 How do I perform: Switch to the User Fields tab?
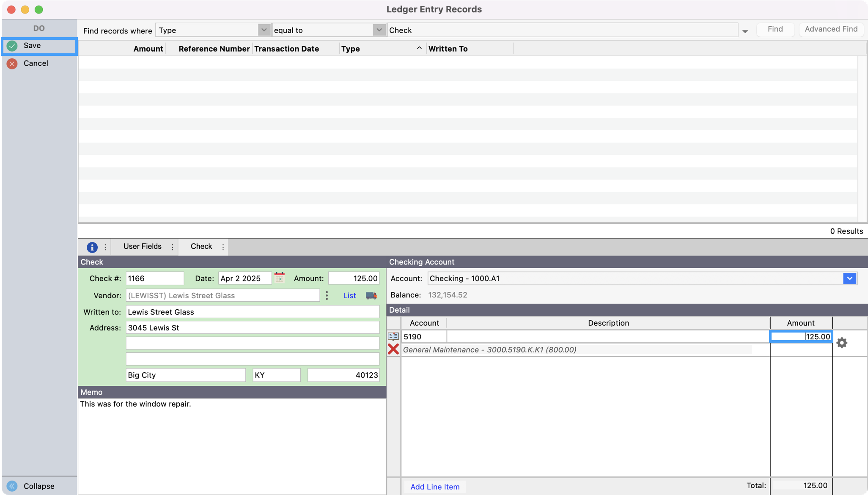pyautogui.click(x=142, y=247)
